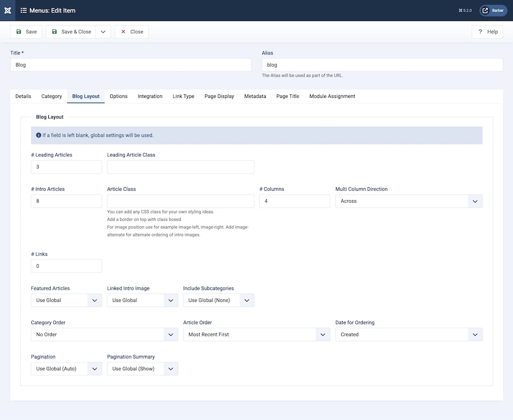Click the Joomla 5.2.0 version indicator

coord(466,10)
